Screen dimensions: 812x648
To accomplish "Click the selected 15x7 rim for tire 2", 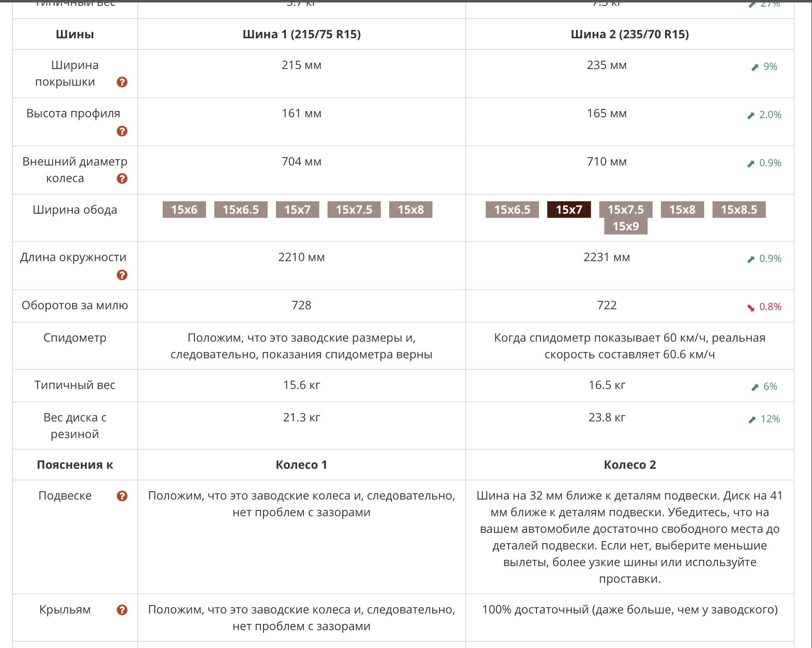I will [569, 210].
